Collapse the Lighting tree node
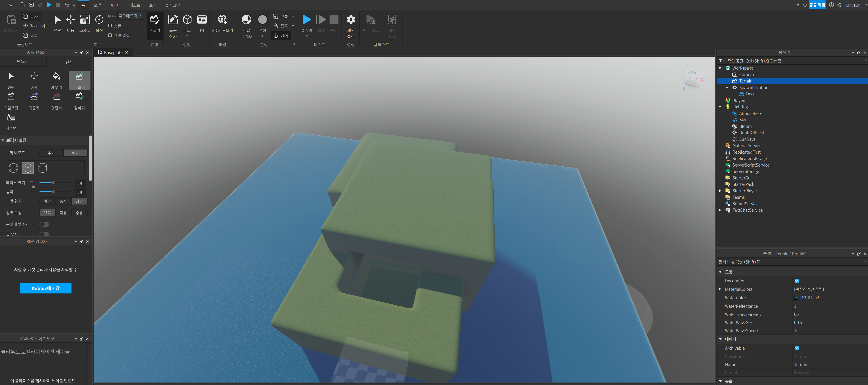This screenshot has width=868, height=385. tap(720, 107)
